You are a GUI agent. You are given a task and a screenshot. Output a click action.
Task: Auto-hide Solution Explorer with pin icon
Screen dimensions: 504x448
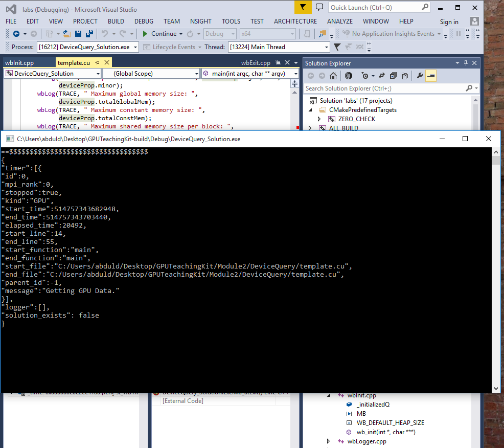[466, 63]
